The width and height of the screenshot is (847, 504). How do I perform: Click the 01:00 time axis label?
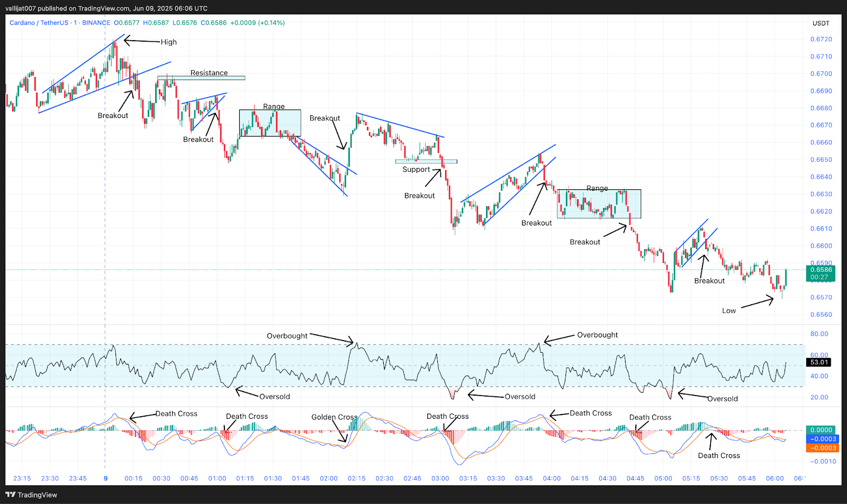pos(217,479)
